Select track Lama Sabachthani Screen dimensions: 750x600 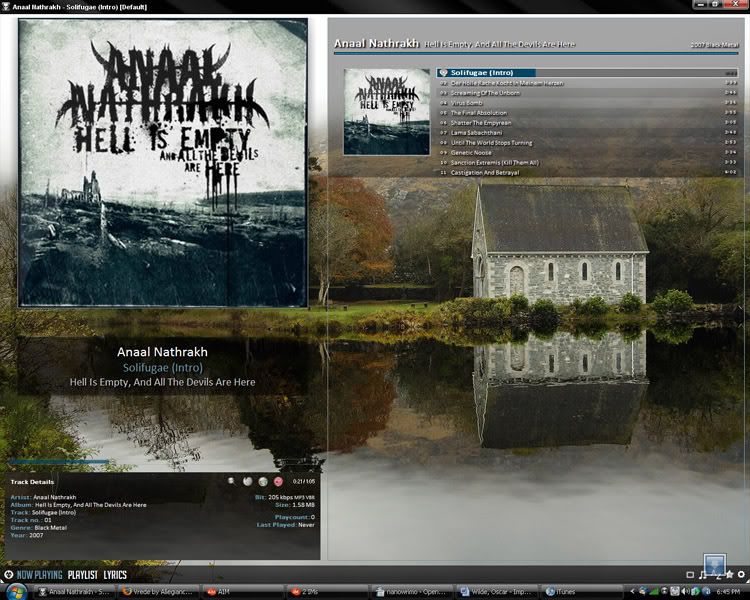pyautogui.click(x=587, y=133)
